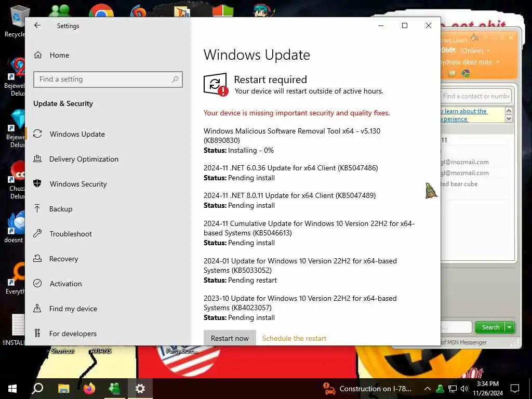The height and width of the screenshot is (399, 532).
Task: Select the Google Chrome desktop icon
Action: (x=101, y=11)
